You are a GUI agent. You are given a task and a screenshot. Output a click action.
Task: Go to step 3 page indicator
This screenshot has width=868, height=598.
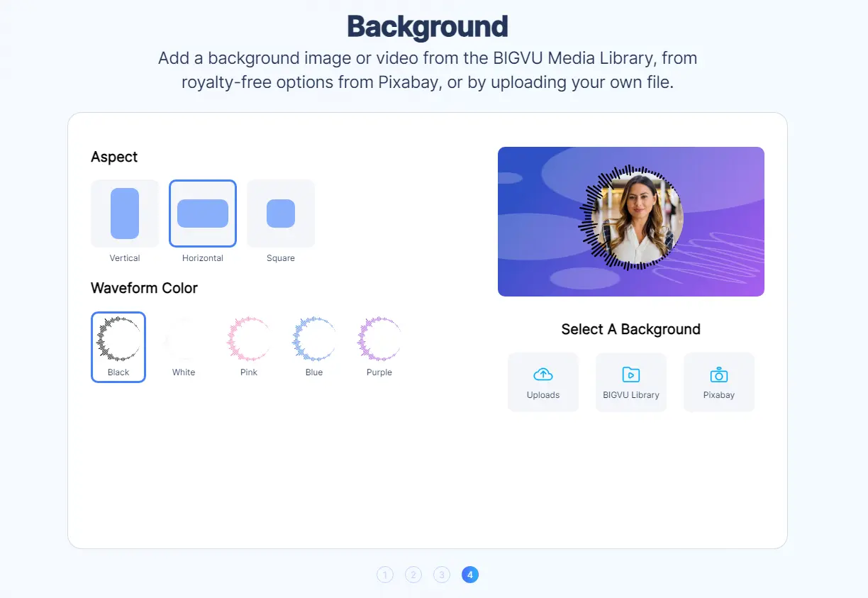tap(442, 575)
